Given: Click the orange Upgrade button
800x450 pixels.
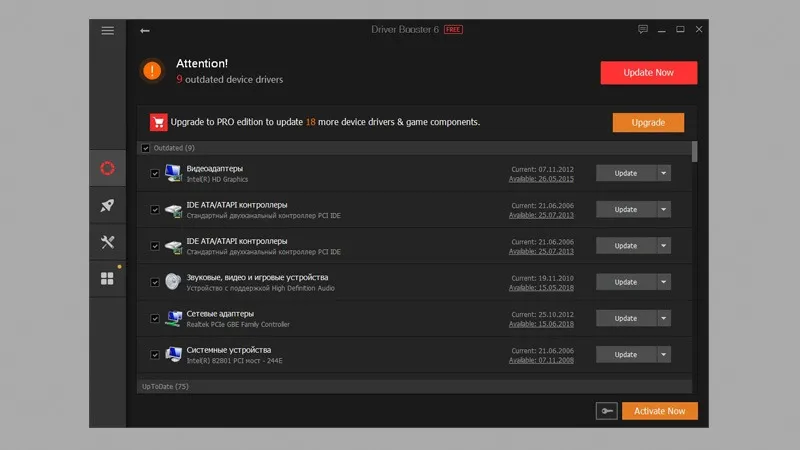Looking at the screenshot, I should click(648, 122).
